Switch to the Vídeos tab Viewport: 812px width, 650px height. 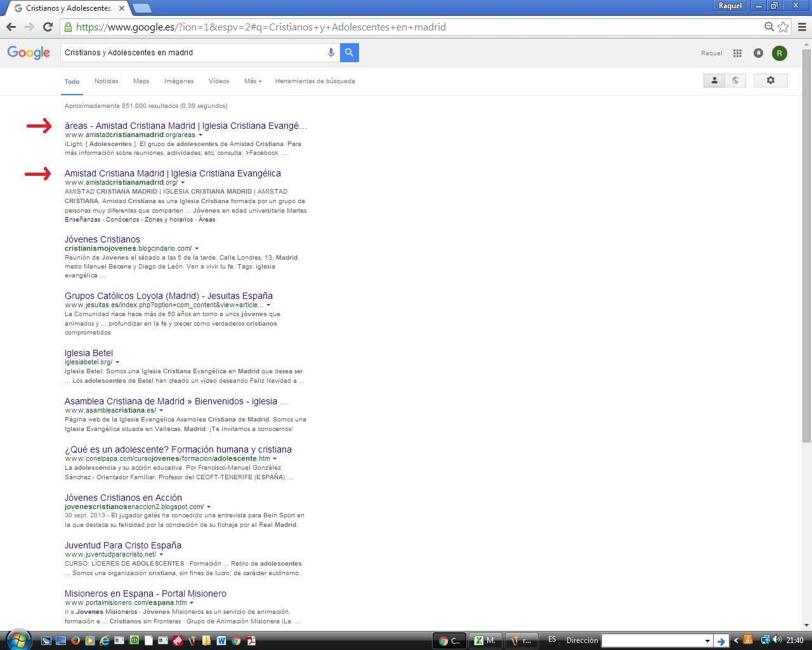219,81
